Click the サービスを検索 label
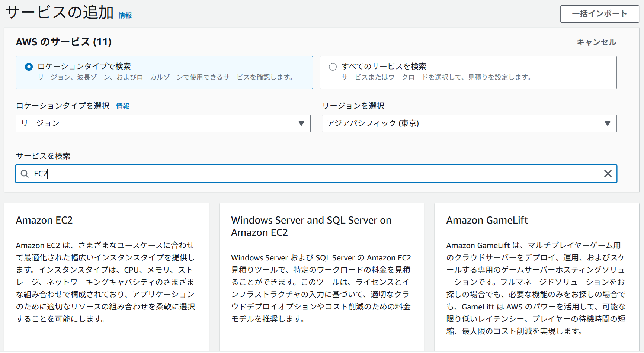Viewport: 644px width, 353px height. pos(43,156)
